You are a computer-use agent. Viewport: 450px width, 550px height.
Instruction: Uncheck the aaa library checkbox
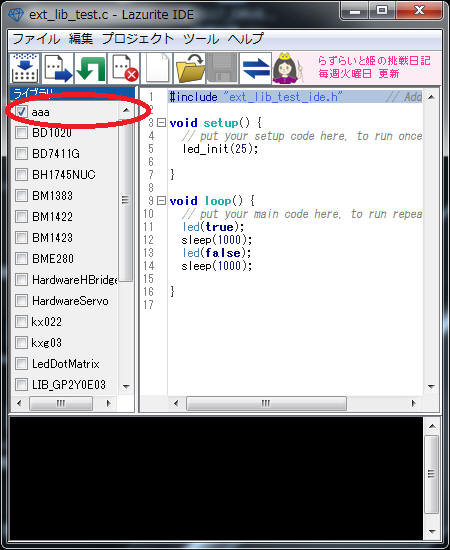click(x=21, y=112)
